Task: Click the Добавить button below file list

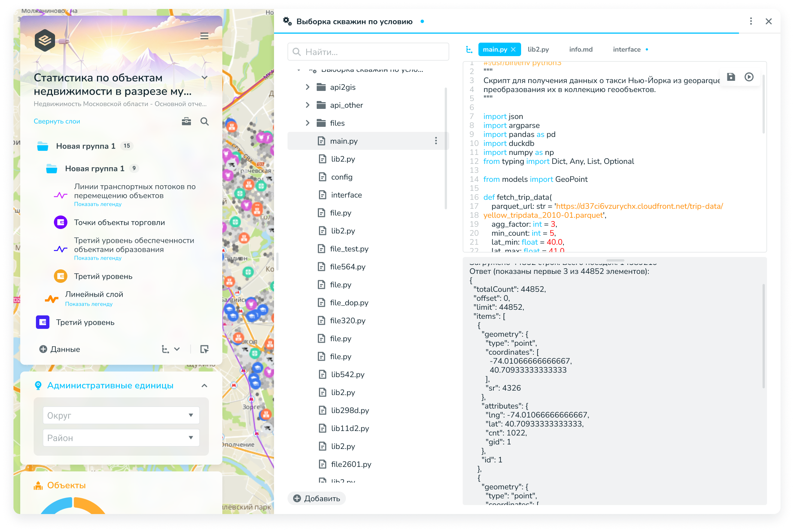Action: tap(317, 498)
